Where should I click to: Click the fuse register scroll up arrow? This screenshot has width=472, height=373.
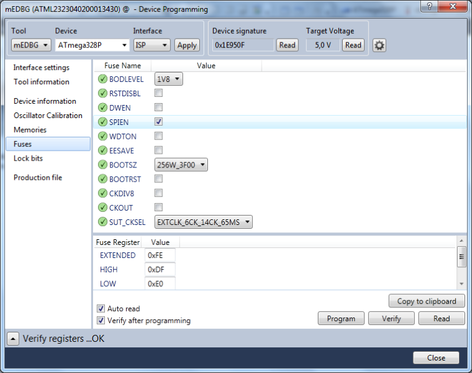click(x=461, y=240)
